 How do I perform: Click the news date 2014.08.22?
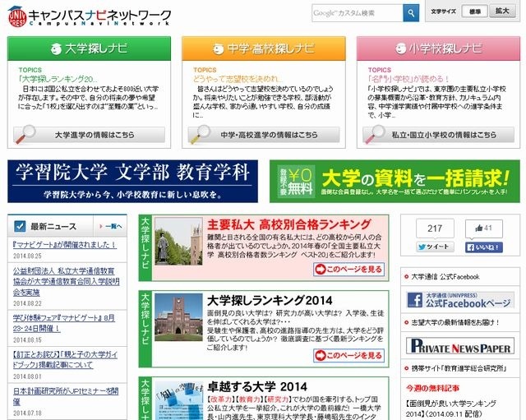(x=27, y=303)
